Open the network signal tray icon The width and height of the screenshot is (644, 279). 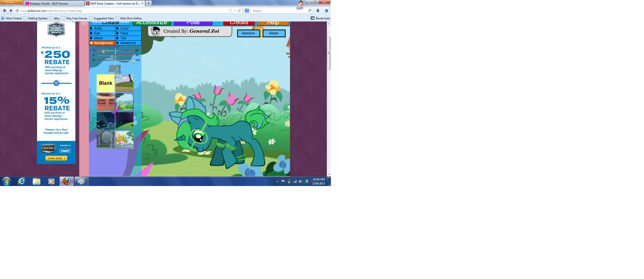pyautogui.click(x=295, y=181)
